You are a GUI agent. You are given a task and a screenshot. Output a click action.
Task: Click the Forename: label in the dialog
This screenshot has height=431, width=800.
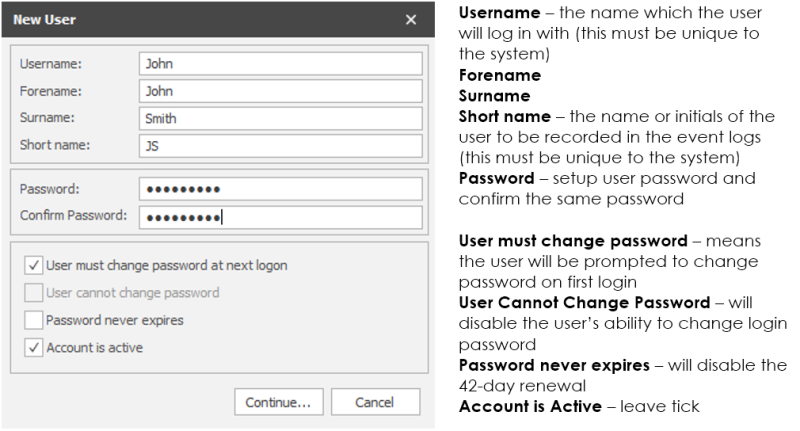[x=51, y=91]
